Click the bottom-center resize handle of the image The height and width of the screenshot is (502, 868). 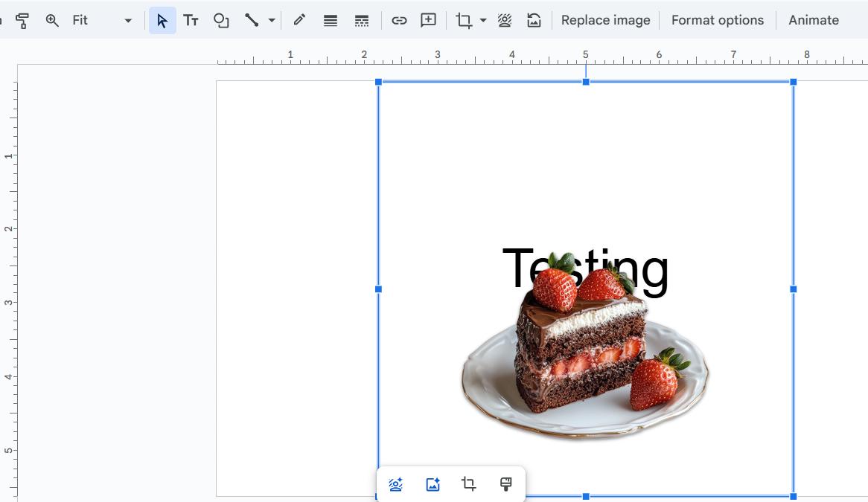586,497
